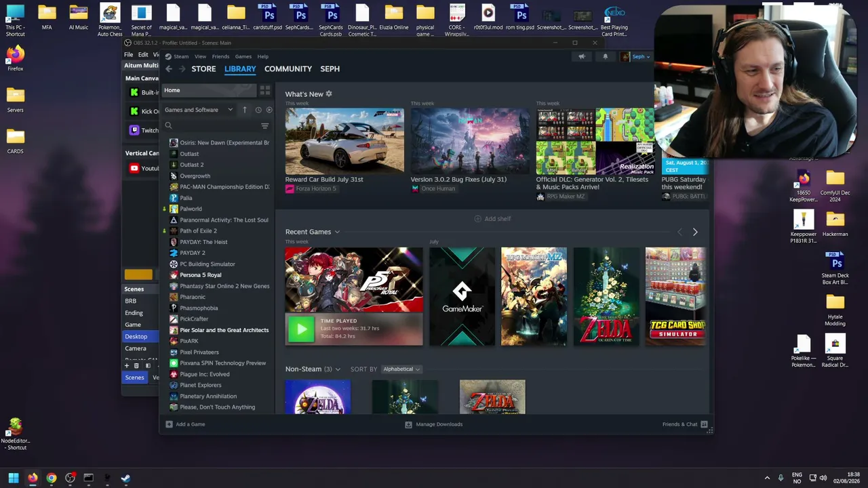Open the SEPH profile tab
Image resolution: width=868 pixels, height=488 pixels.
pyautogui.click(x=330, y=69)
